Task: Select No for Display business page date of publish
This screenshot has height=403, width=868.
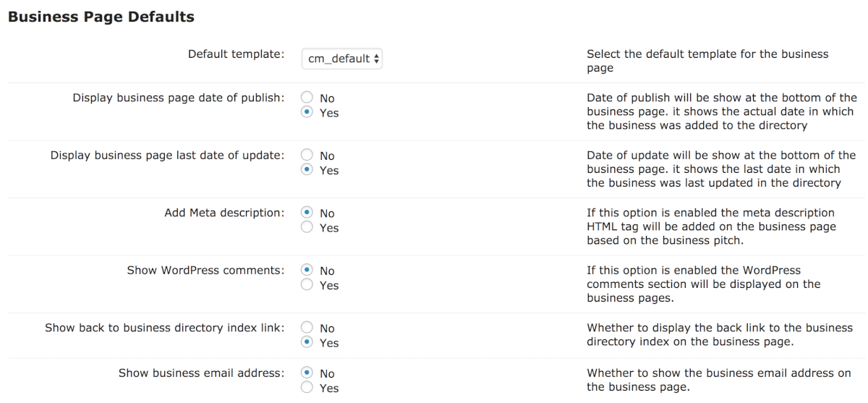Action: pos(307,98)
